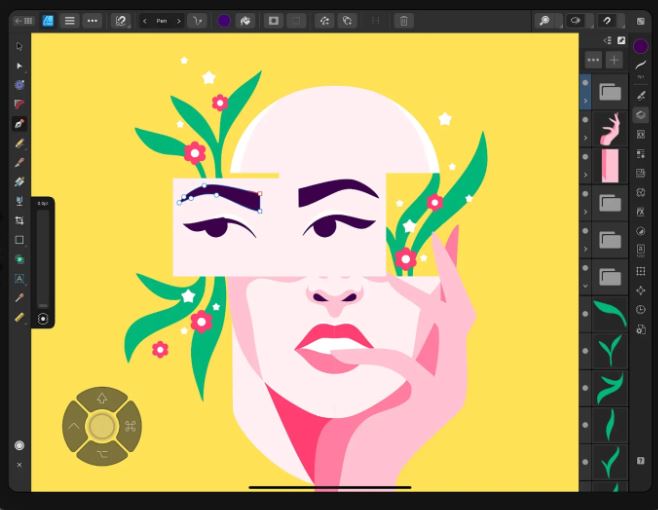Open the purple Color studio swatch
658x510 pixels.
click(640, 46)
